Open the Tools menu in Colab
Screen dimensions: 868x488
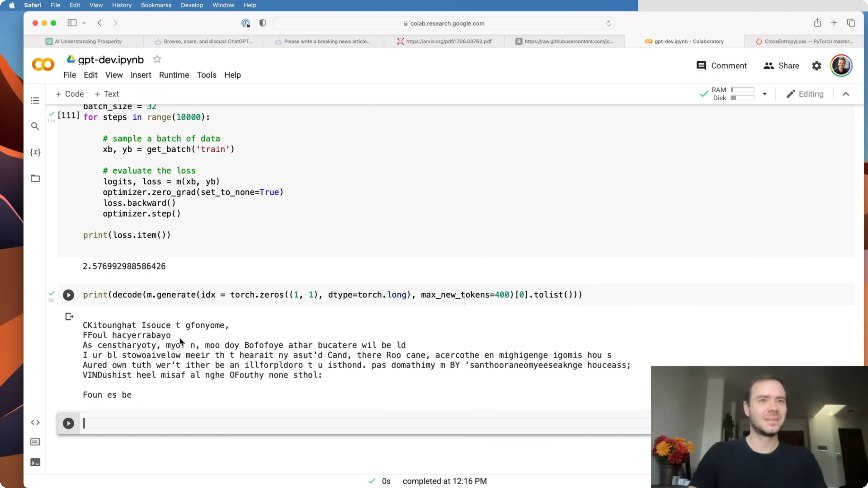coord(207,75)
